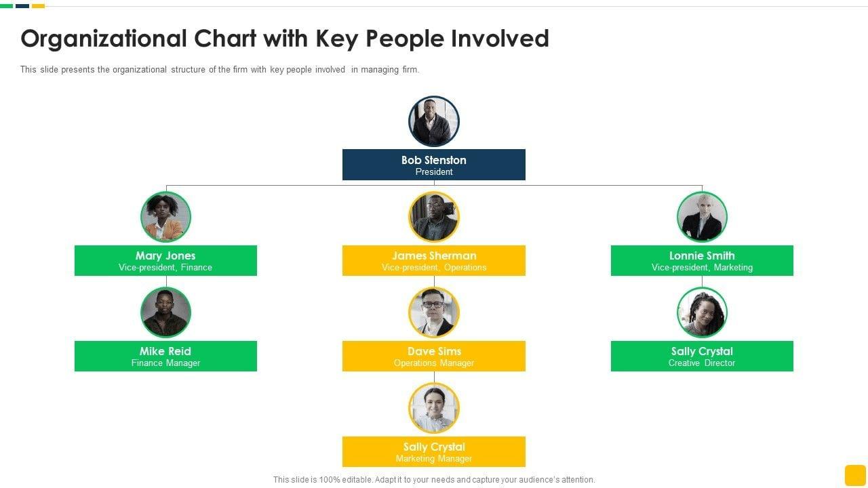Select Dave Sims's circular photo

tap(434, 312)
